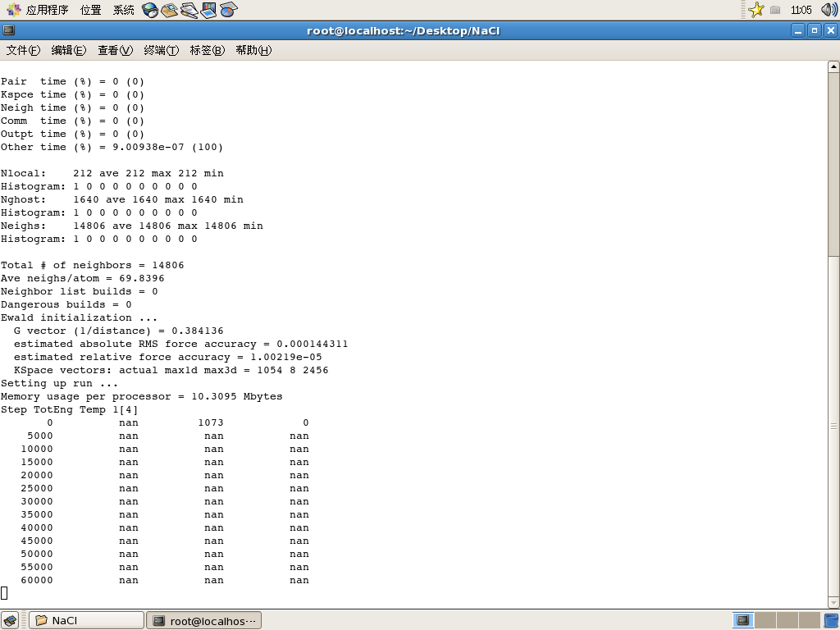Click the terminal window menu icon in title bar
The height and width of the screenshot is (630, 840).
[8, 30]
